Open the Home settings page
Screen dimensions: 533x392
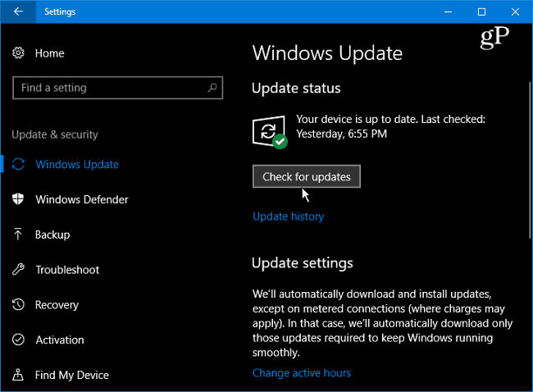[50, 53]
